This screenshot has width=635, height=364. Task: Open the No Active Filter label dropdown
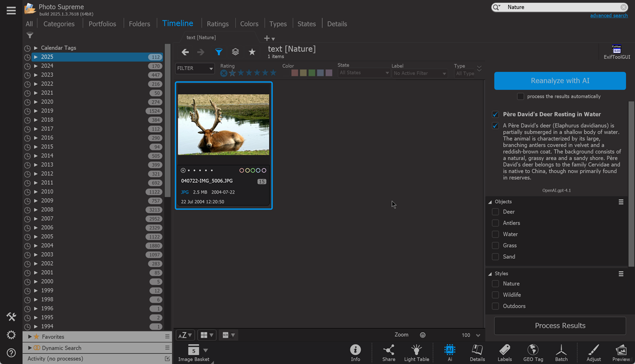tap(420, 73)
